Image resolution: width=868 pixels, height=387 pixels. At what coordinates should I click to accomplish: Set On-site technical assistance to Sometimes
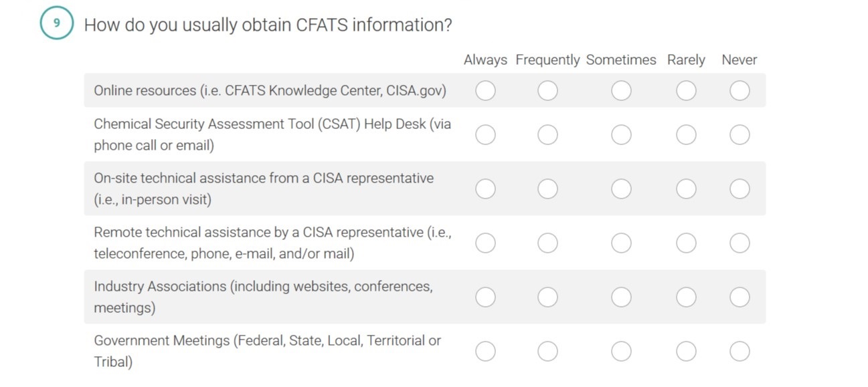[621, 189]
